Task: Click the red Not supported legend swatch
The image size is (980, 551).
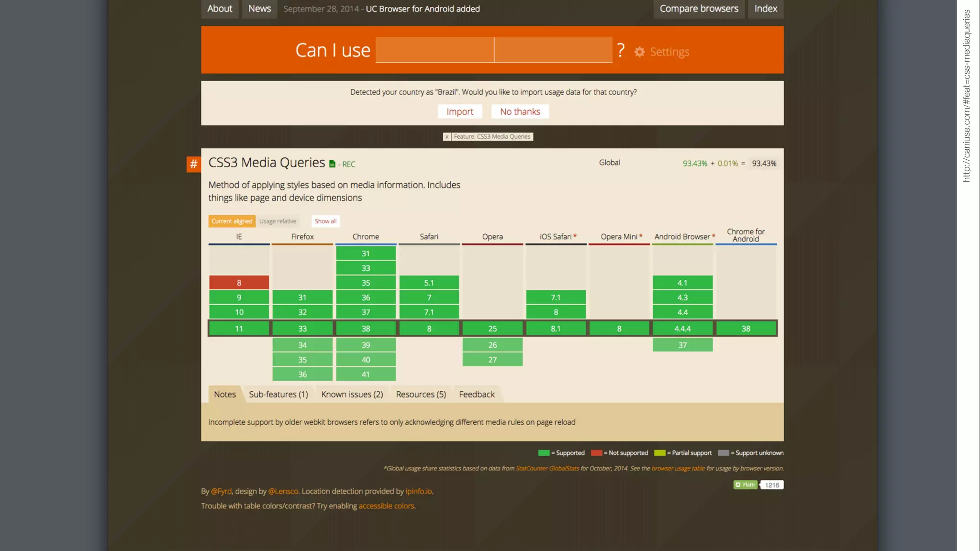Action: 596,453
